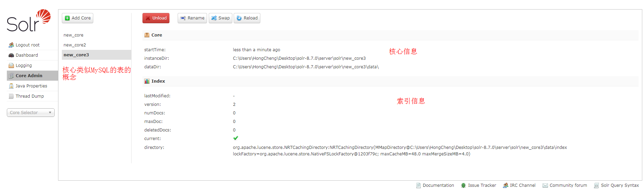Image resolution: width=644 pixels, height=195 pixels.
Task: Click the lockFactory line of directory value
Action: (x=352, y=154)
